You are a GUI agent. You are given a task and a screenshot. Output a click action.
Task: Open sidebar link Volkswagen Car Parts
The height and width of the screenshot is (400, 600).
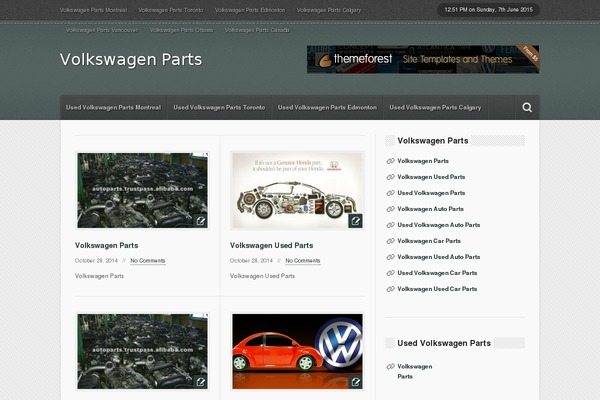pyautogui.click(x=429, y=241)
